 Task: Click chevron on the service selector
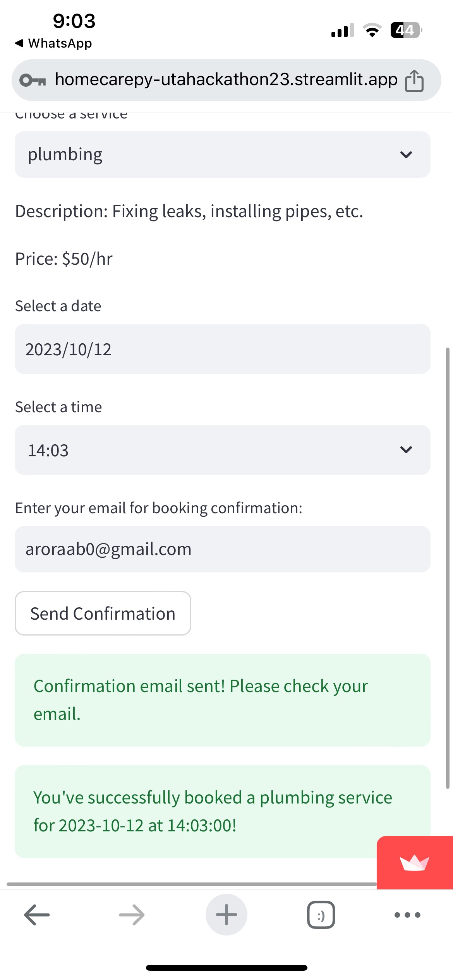pos(406,155)
